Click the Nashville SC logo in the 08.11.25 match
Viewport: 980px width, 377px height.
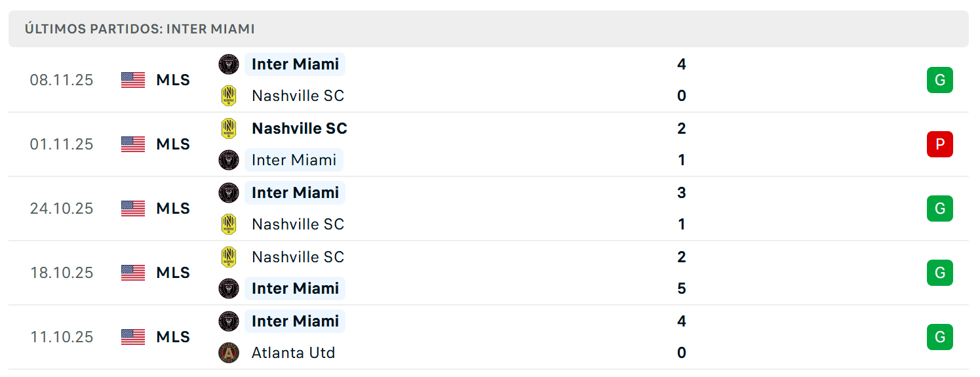229,96
